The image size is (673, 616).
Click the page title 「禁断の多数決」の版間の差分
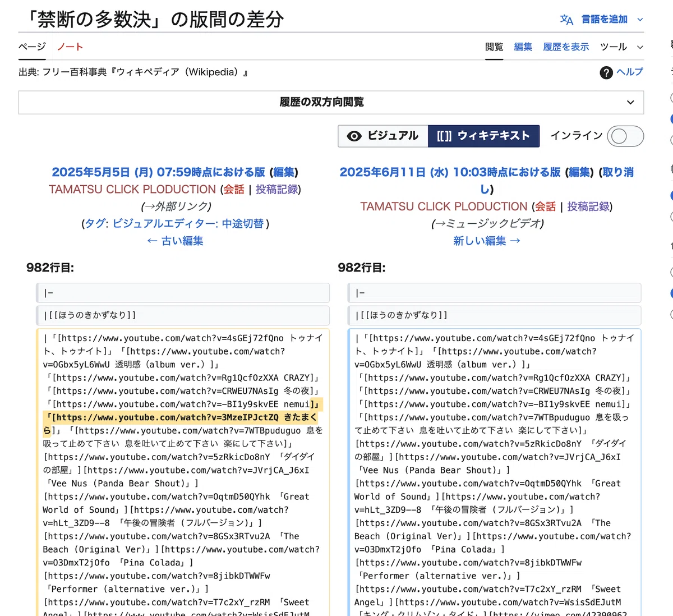[x=154, y=20]
